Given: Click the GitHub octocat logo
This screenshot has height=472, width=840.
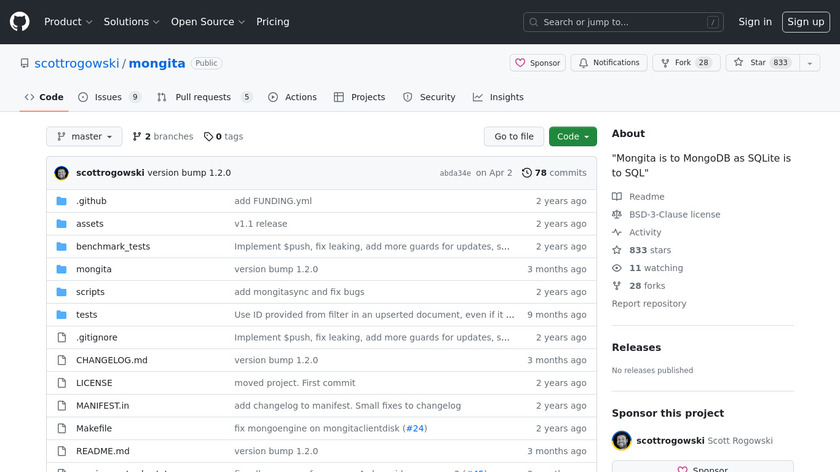Looking at the screenshot, I should click(20, 21).
